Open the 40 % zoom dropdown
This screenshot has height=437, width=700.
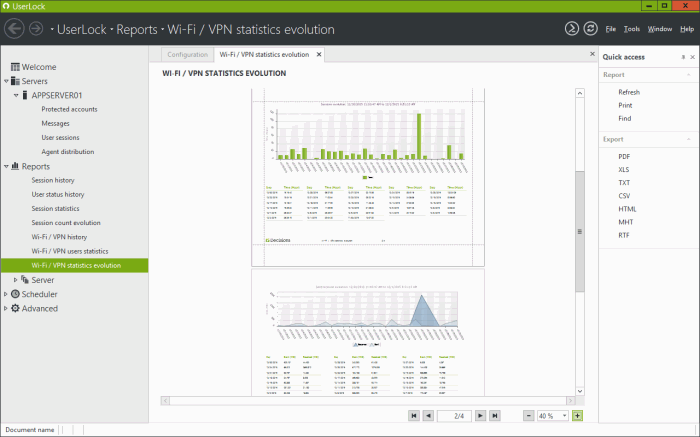564,416
